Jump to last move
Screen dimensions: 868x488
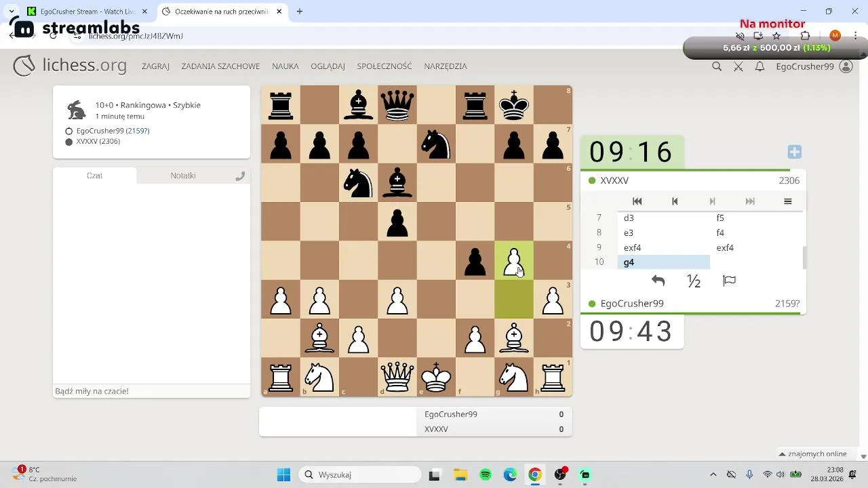point(750,201)
